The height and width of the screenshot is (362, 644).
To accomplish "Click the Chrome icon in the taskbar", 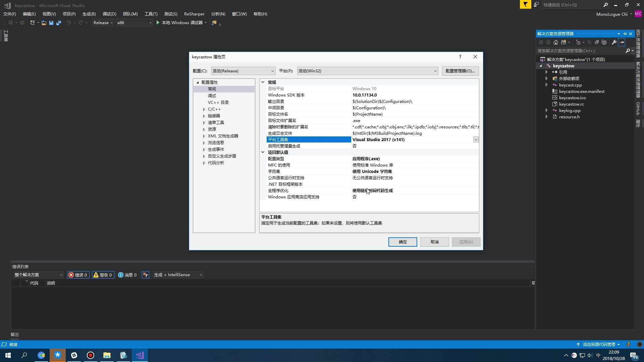I will [41, 355].
